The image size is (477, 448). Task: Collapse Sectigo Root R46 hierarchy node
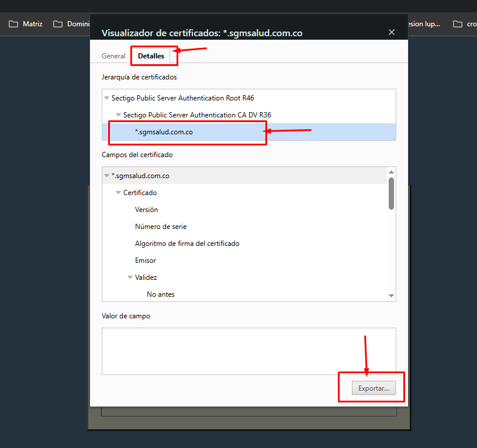tap(107, 98)
